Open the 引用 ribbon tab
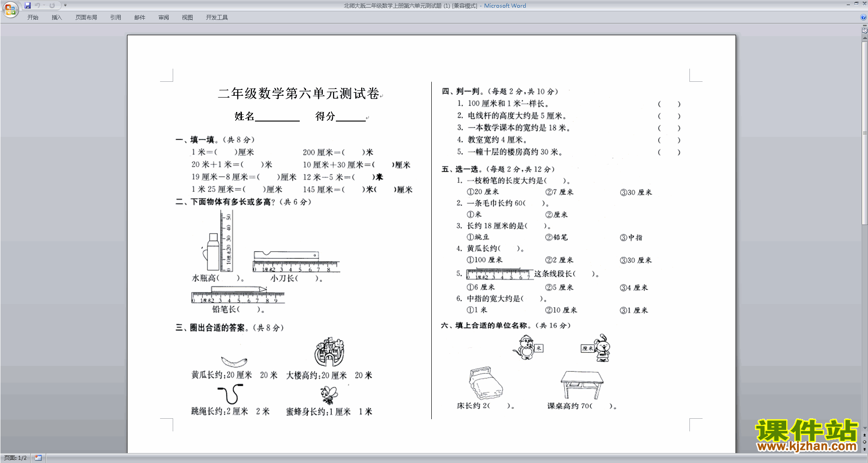The image size is (868, 463). tap(116, 18)
